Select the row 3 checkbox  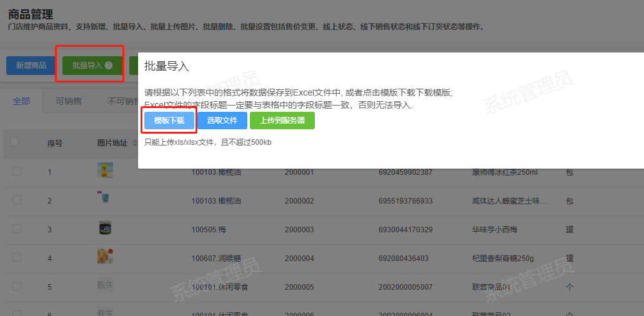click(17, 229)
